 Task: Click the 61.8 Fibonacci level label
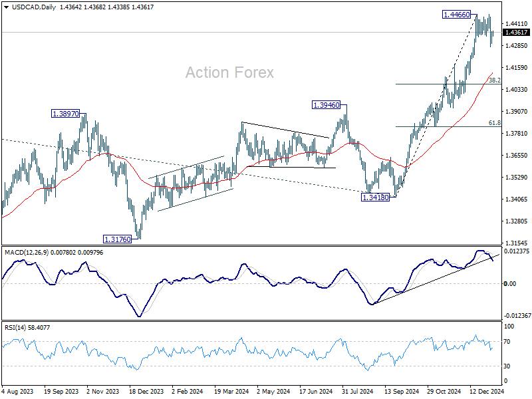494,123
